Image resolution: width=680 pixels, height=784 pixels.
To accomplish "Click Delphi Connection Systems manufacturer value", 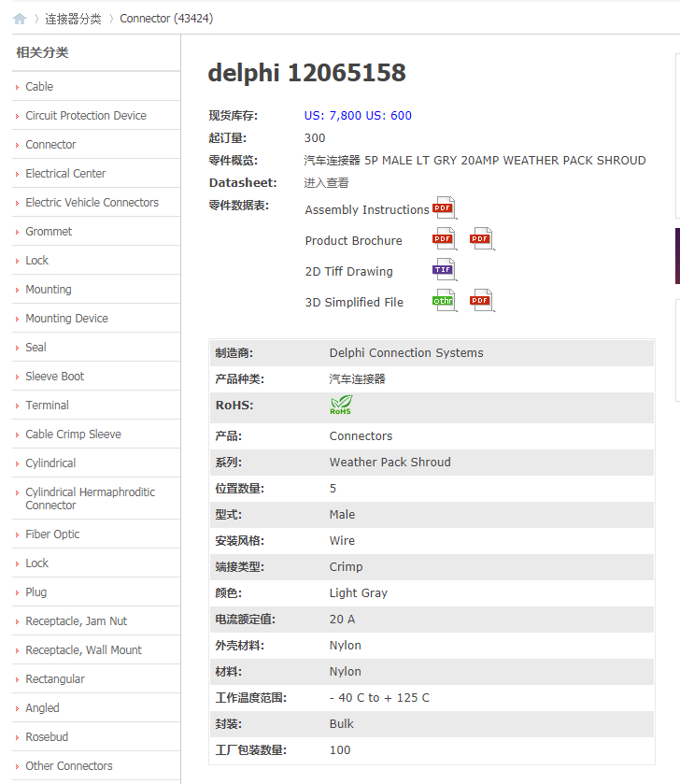I will pyautogui.click(x=406, y=353).
